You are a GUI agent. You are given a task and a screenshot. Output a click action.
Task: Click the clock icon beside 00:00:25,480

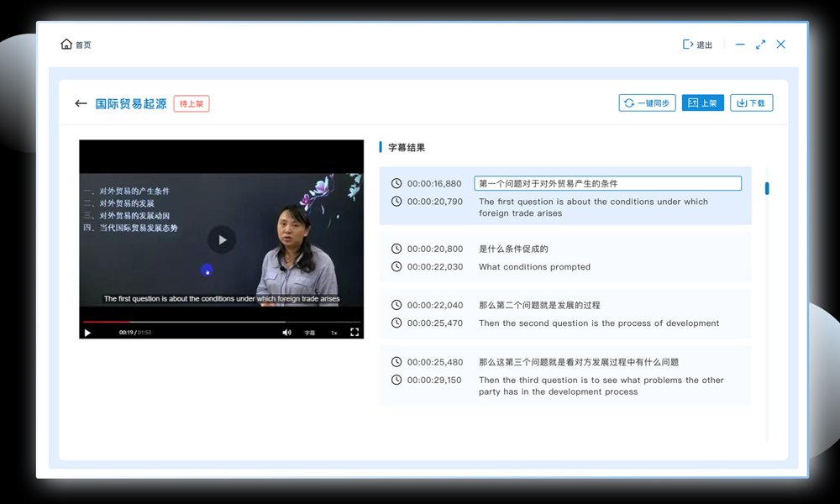click(396, 362)
